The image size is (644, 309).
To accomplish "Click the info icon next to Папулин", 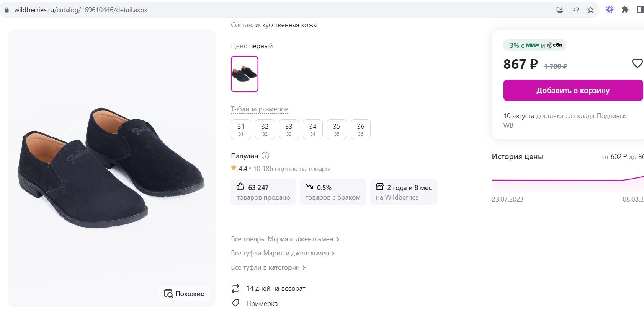I will pyautogui.click(x=265, y=156).
